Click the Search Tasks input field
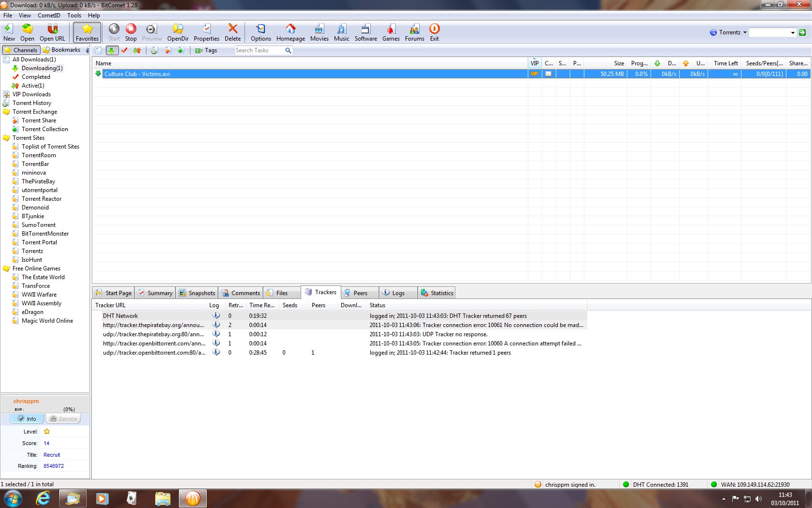Screen dimensions: 812x508 point(259,50)
